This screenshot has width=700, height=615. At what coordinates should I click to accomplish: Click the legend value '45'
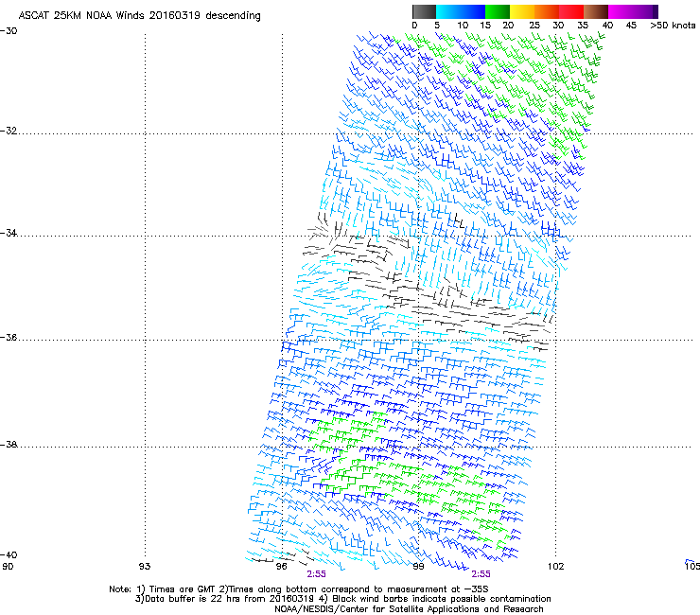631,26
